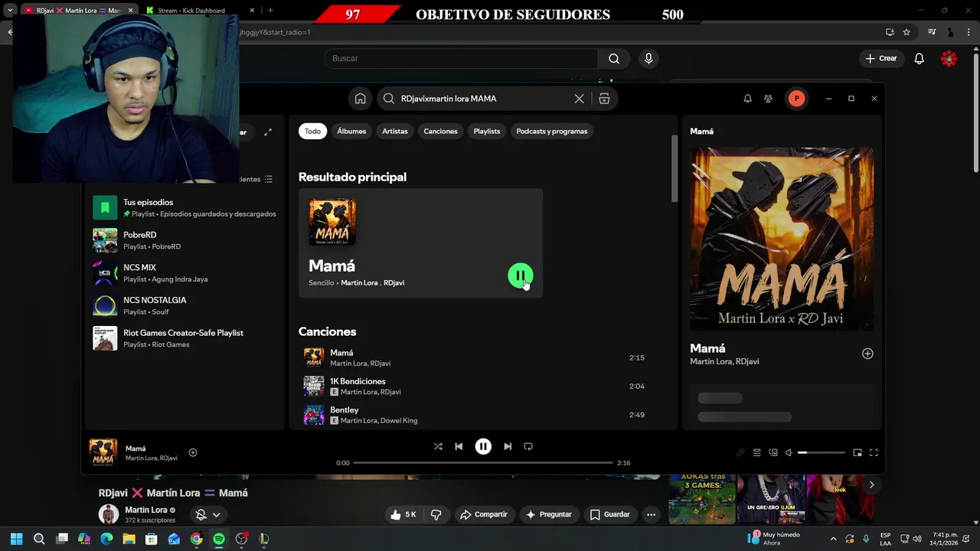Open the Spotify lyrics microphone icon

[740, 452]
